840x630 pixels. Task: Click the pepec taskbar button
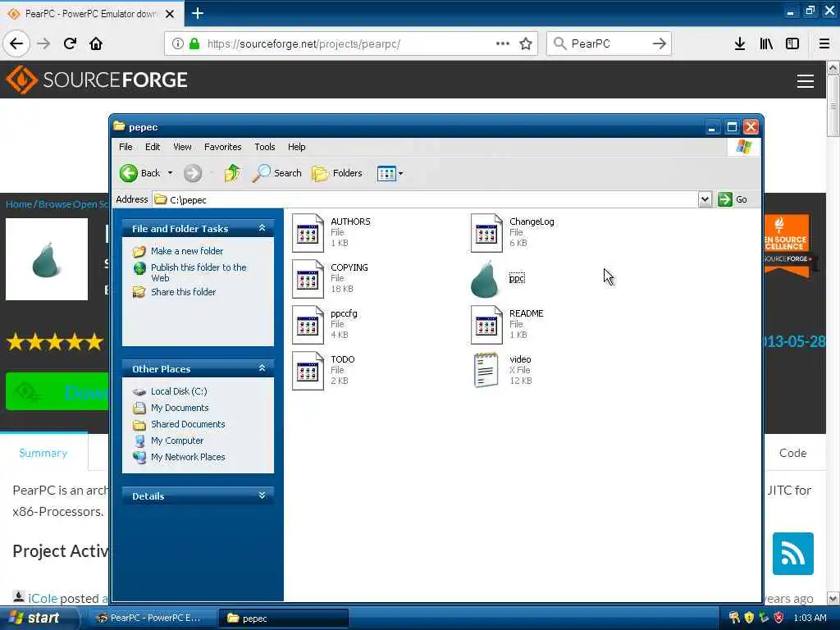tap(284, 618)
